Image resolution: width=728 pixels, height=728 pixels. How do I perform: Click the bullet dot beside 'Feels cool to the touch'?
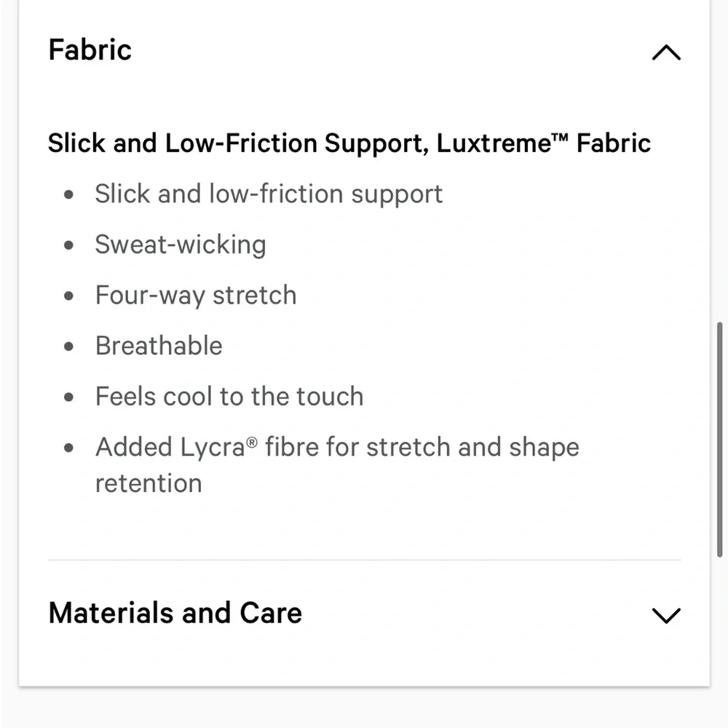pyautogui.click(x=69, y=397)
